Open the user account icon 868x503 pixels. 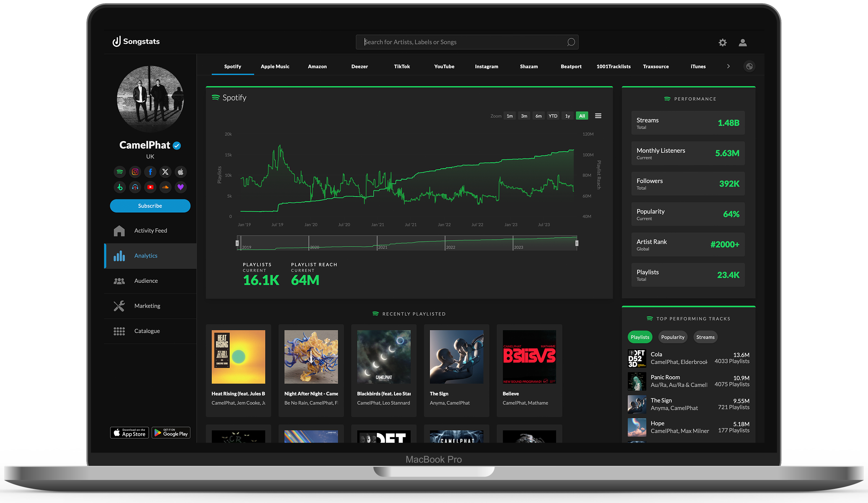[x=742, y=42]
